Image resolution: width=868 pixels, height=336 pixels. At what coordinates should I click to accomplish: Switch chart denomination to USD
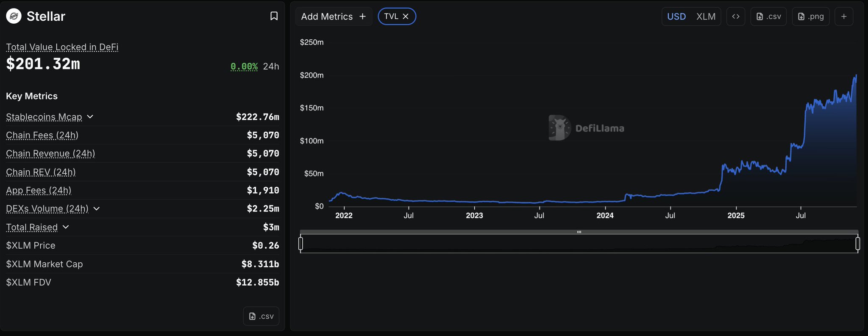pyautogui.click(x=676, y=17)
